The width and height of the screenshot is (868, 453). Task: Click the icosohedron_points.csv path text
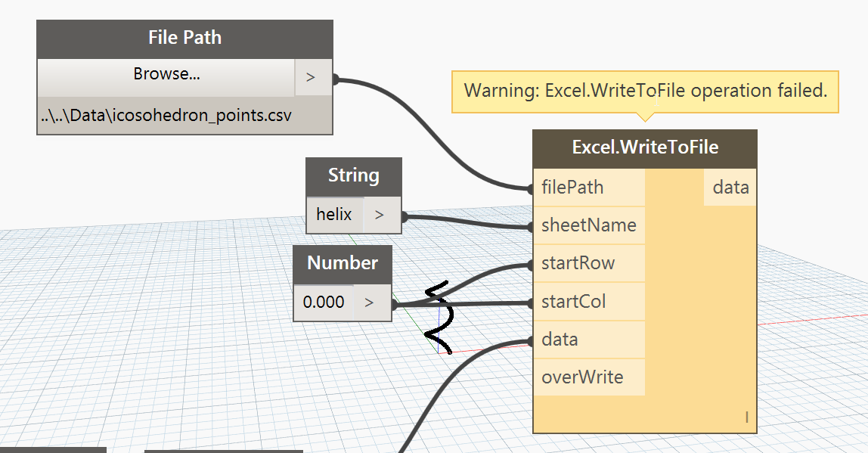point(167,116)
